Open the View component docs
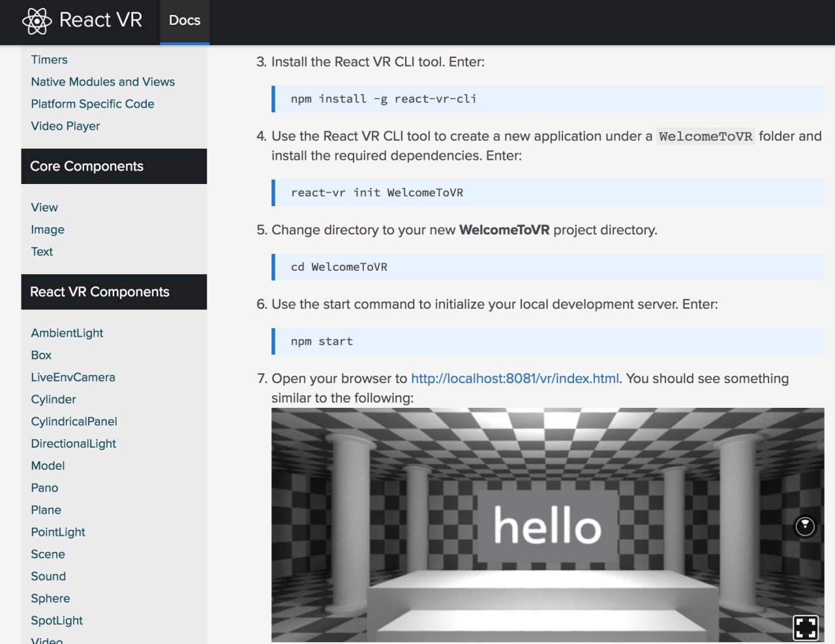Screen dimensions: 835x644 click(x=44, y=207)
